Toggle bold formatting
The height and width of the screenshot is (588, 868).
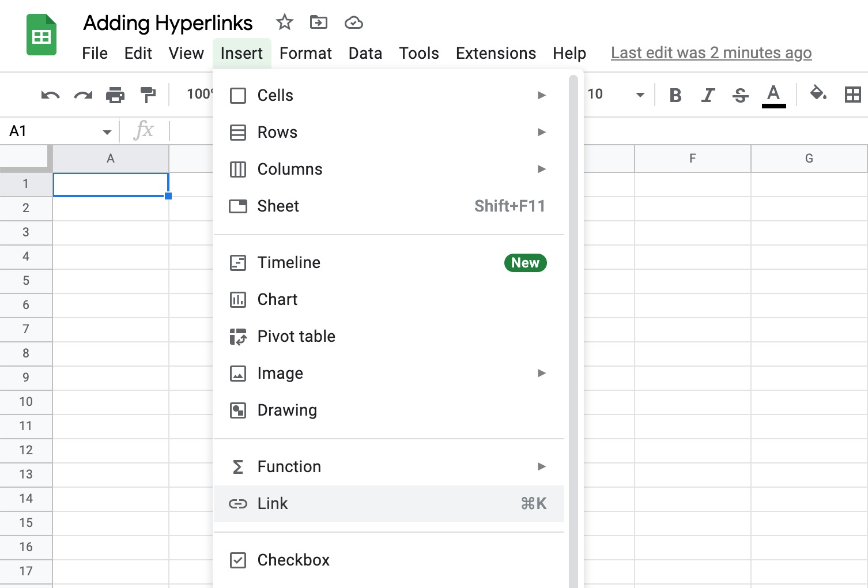point(675,95)
